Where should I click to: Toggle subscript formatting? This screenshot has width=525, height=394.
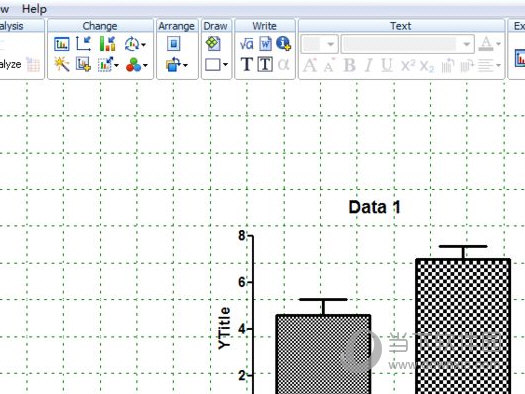[x=427, y=66]
